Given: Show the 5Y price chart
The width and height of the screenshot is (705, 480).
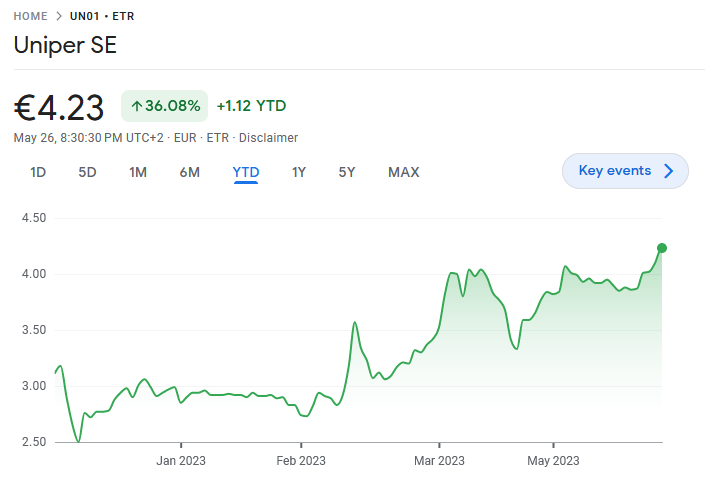Looking at the screenshot, I should 347,172.
